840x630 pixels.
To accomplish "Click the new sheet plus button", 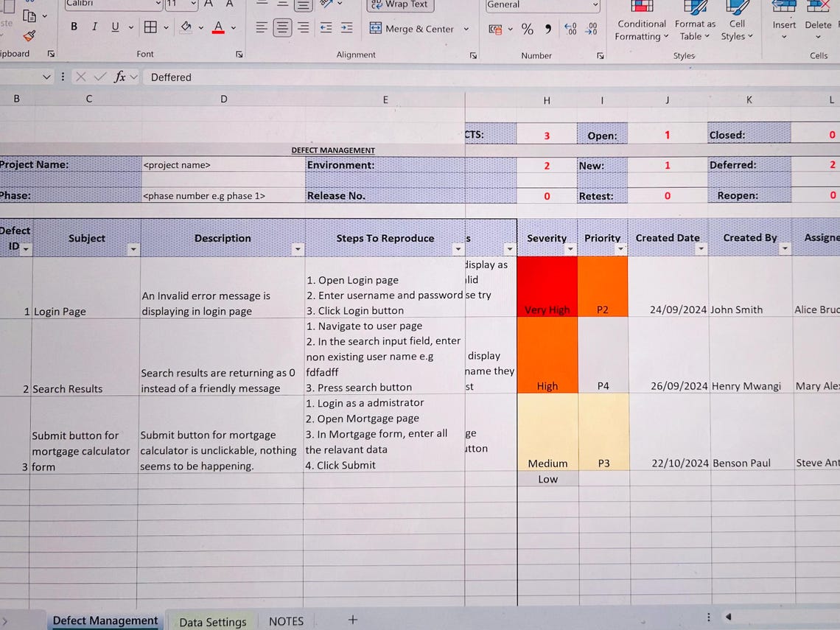I will tap(352, 620).
